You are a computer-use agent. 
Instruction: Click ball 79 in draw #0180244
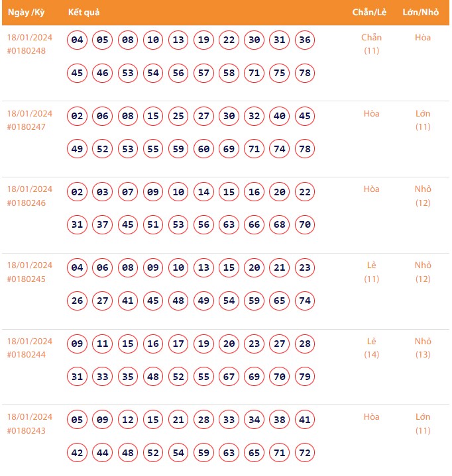(x=305, y=377)
